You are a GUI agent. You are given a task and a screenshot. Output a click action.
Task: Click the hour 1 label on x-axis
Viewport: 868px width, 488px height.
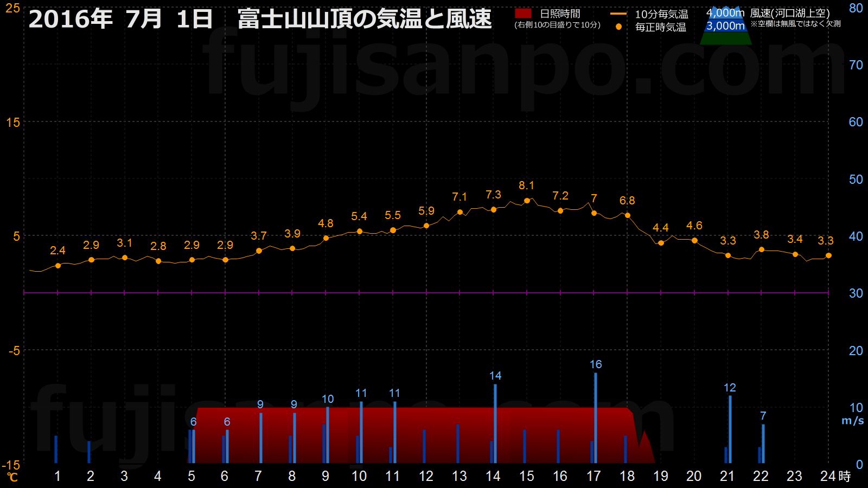click(58, 476)
